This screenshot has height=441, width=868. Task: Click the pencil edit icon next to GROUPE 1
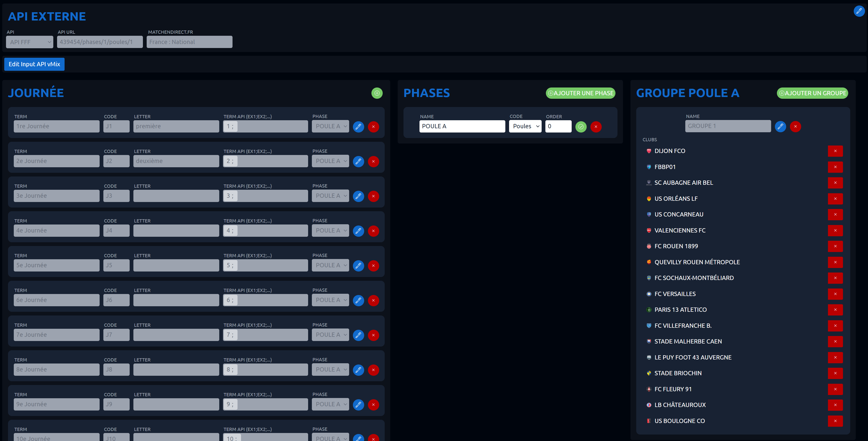(781, 126)
